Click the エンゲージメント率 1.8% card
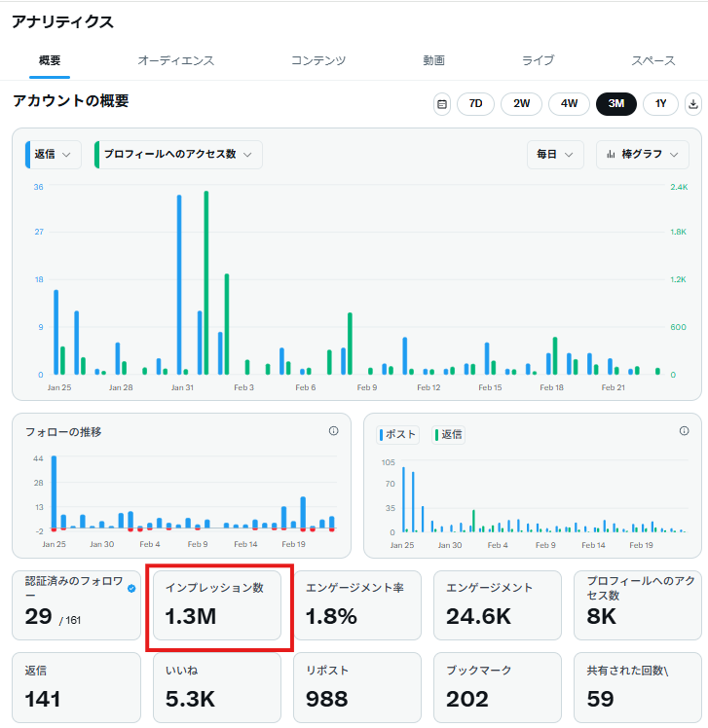This screenshot has width=708, height=728. point(357,605)
